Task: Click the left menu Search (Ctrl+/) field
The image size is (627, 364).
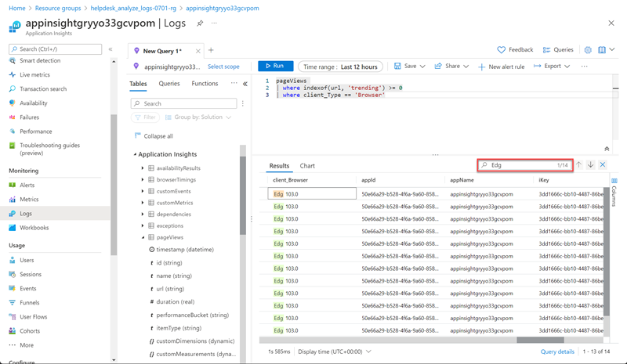Action: [55, 49]
